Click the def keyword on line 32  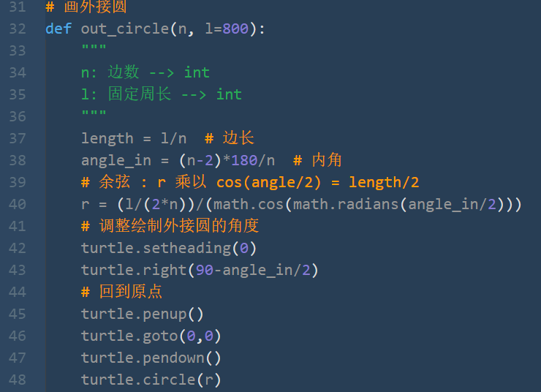click(x=58, y=29)
